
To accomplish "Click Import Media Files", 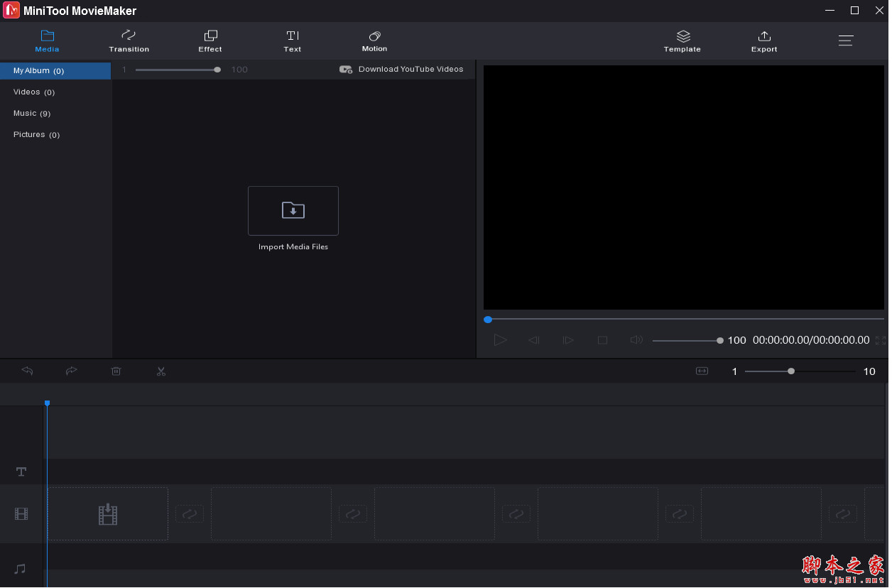I will click(293, 211).
